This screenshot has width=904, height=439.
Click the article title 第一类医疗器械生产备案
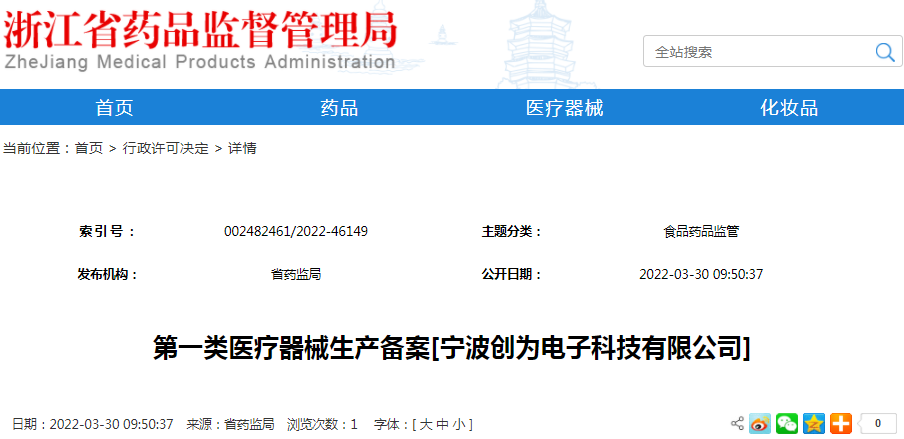451,348
